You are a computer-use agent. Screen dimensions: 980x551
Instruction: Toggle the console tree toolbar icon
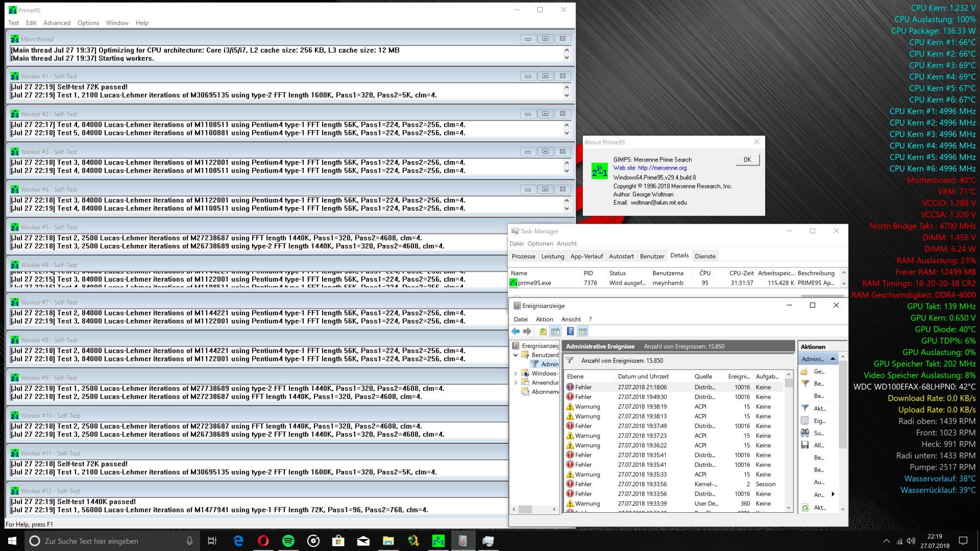(x=555, y=331)
